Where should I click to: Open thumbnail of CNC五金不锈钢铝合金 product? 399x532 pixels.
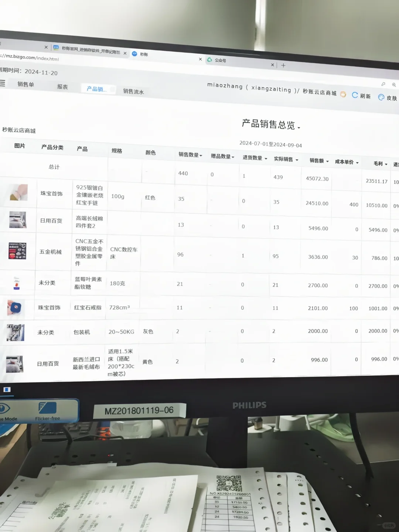pos(17,251)
